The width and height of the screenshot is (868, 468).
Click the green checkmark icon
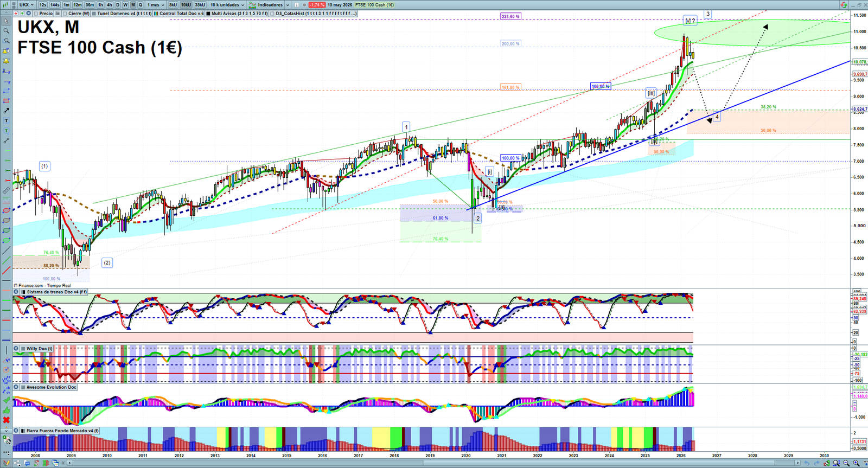(x=6, y=400)
